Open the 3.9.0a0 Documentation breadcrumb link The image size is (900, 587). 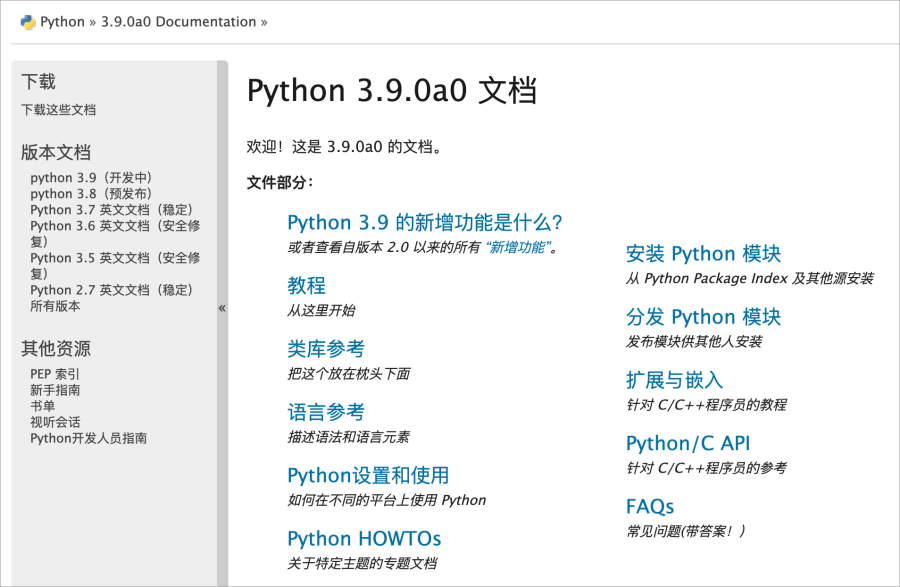coord(179,22)
